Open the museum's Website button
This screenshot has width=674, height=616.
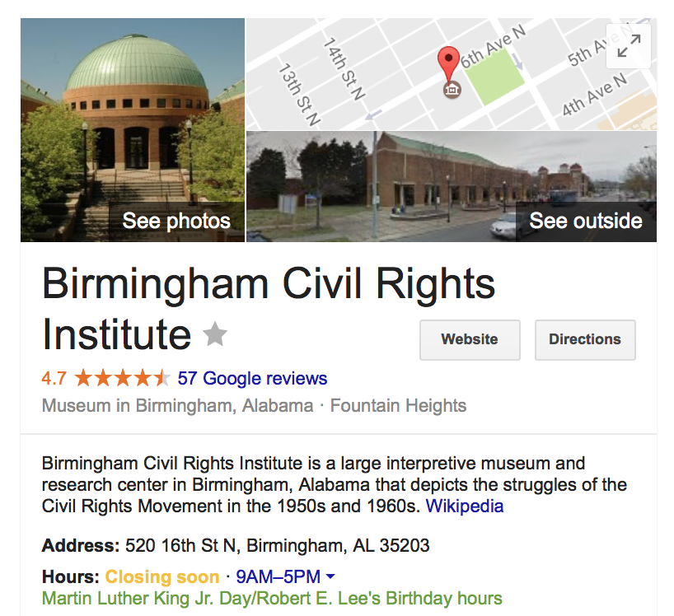[470, 339]
